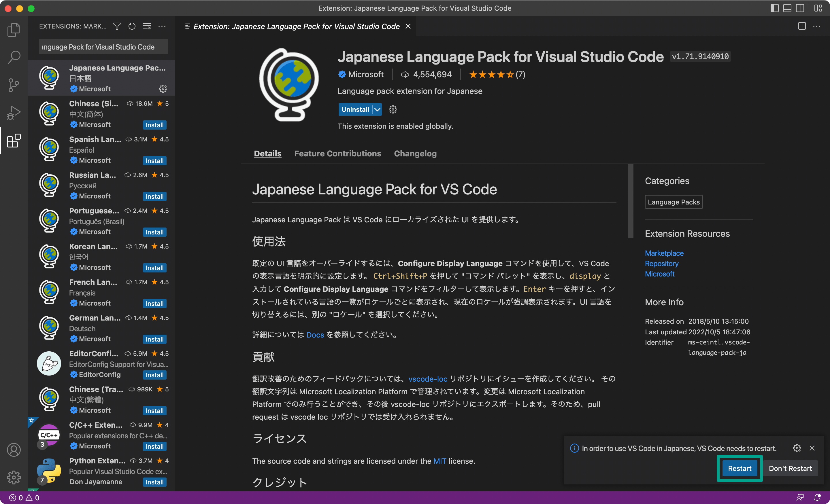830x504 pixels.
Task: Open errors and warnings in status bar
Action: coord(24,498)
